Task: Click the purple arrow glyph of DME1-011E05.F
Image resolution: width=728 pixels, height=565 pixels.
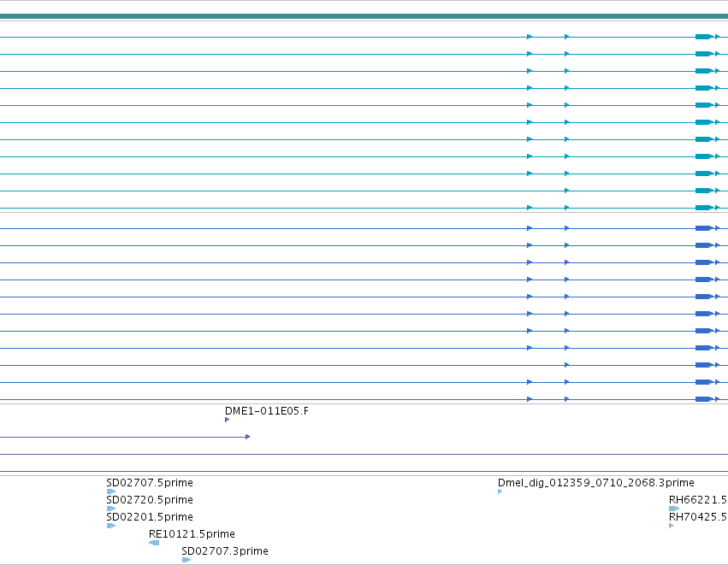Action: point(227,420)
